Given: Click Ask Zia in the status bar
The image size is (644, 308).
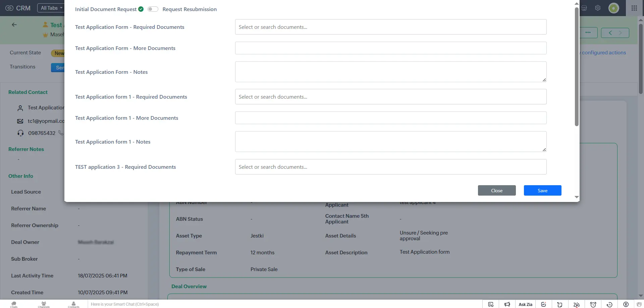Looking at the screenshot, I should [x=526, y=304].
